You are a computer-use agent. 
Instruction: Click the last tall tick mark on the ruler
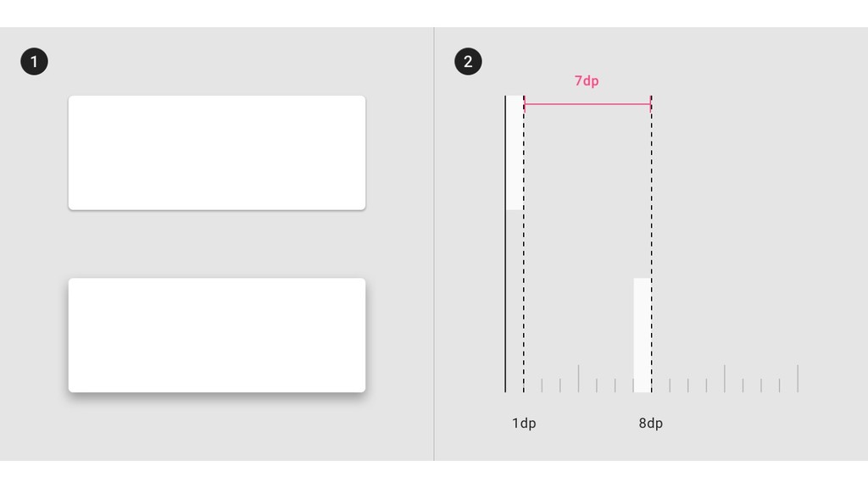point(798,379)
